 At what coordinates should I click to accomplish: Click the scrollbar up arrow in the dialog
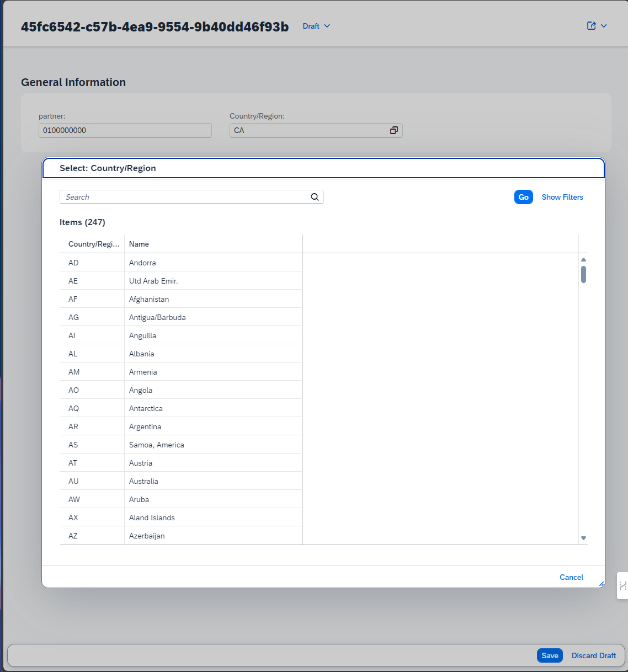point(583,259)
